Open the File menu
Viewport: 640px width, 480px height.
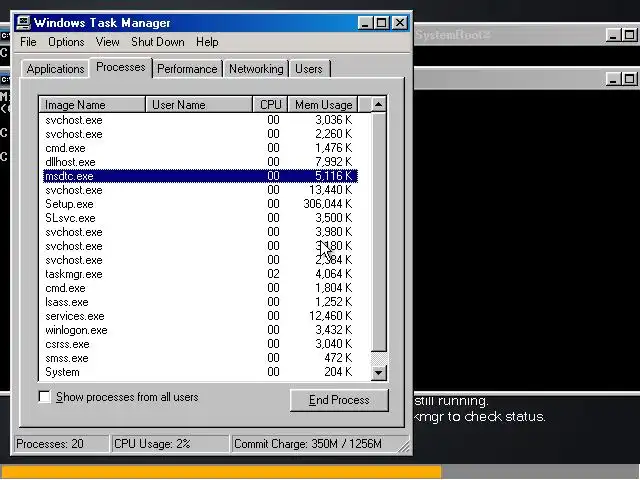click(x=28, y=42)
